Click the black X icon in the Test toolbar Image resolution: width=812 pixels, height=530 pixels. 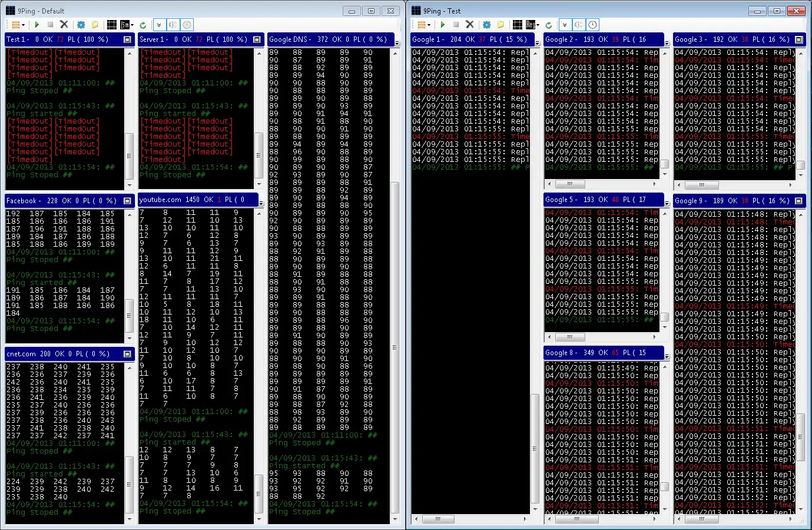(470, 25)
